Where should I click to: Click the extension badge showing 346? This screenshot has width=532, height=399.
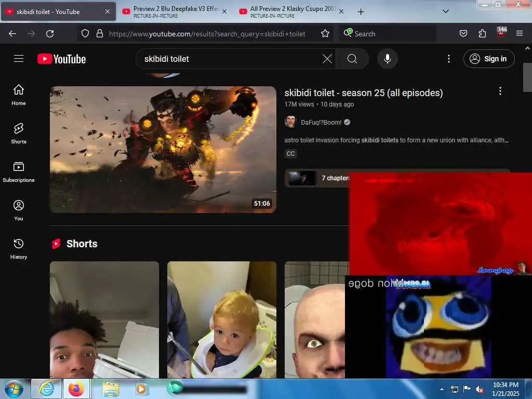point(501,32)
